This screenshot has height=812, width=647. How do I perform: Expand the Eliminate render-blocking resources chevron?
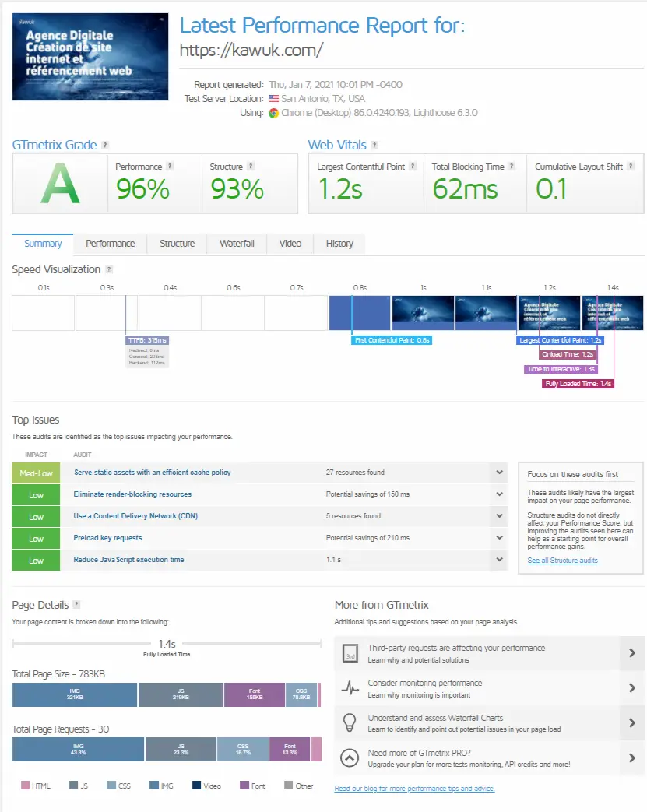[499, 494]
